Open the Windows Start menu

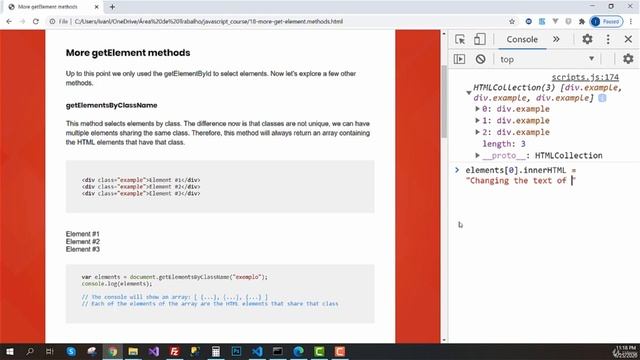click(x=9, y=351)
